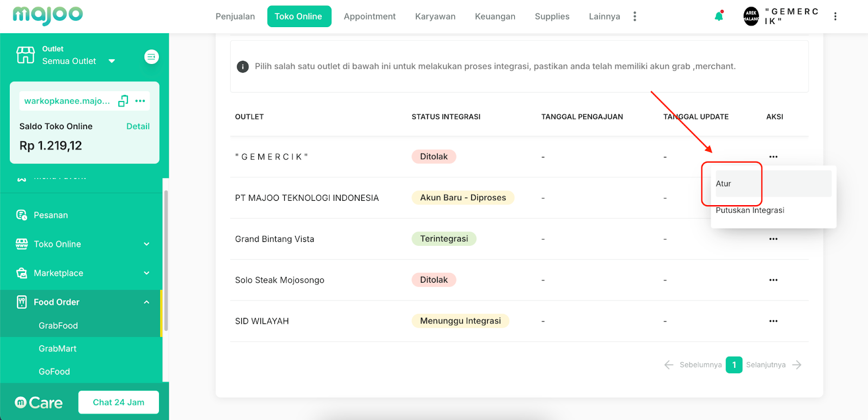The height and width of the screenshot is (420, 868).
Task: Click the Food Order sidebar icon
Action: coord(22,302)
